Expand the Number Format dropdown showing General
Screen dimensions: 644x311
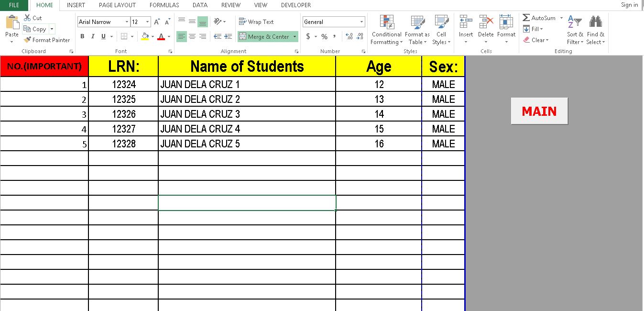click(x=361, y=22)
